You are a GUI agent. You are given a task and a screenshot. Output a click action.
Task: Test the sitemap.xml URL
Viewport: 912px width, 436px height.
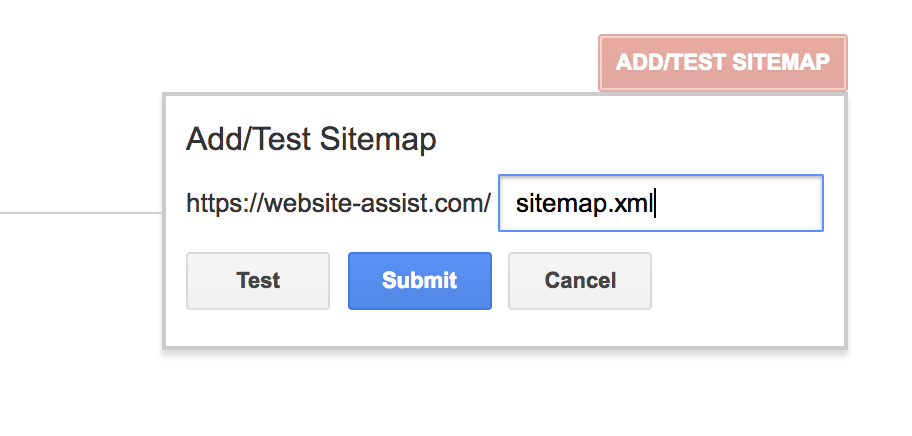click(x=257, y=281)
